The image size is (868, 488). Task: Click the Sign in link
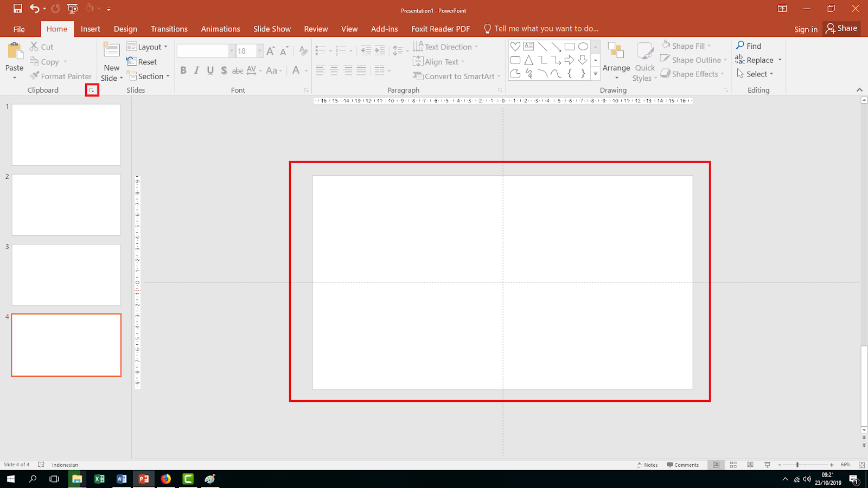(x=805, y=29)
